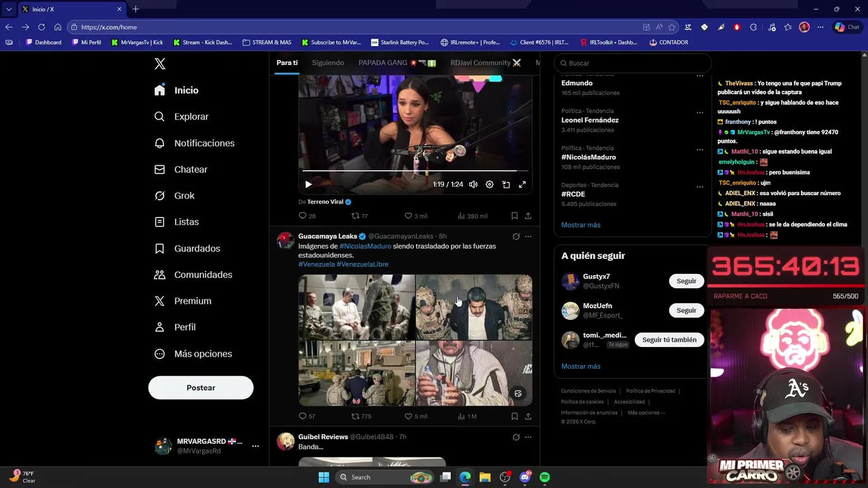This screenshot has width=868, height=488.
Task: Open the RDJavi Community tab
Action: point(486,63)
